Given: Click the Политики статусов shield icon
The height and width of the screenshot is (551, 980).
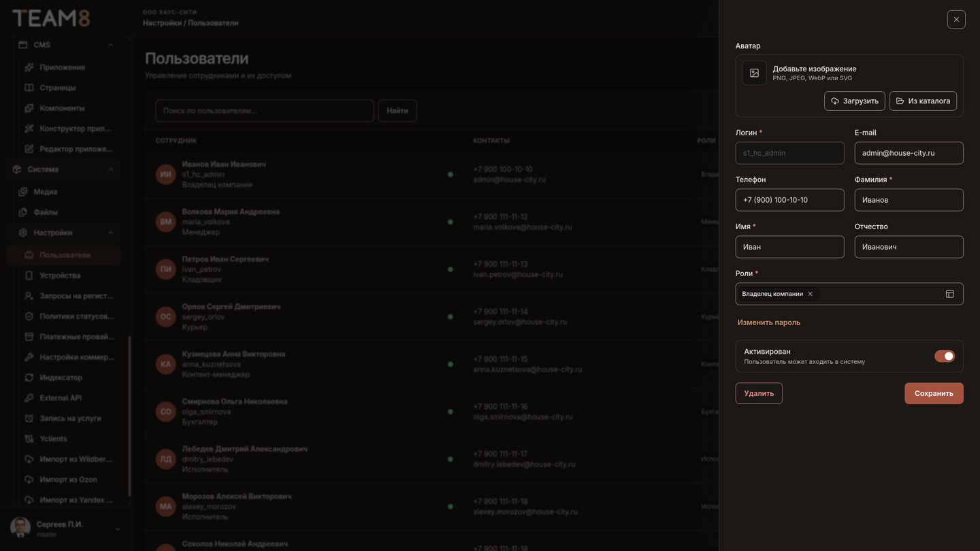Looking at the screenshot, I should (x=29, y=316).
